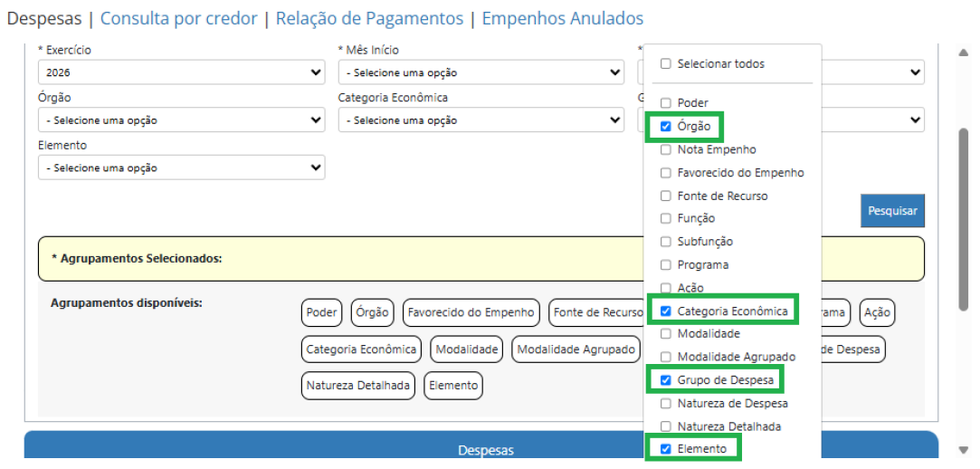
Task: Tick the Fonte de Recurso checkbox
Action: coord(666,196)
